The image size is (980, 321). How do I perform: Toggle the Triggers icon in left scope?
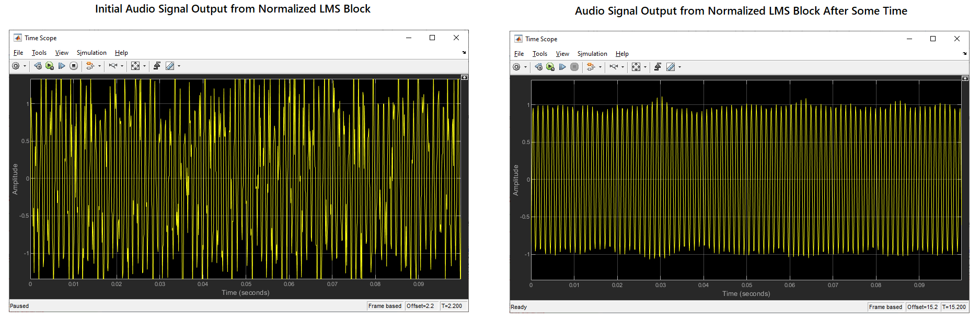pos(157,66)
